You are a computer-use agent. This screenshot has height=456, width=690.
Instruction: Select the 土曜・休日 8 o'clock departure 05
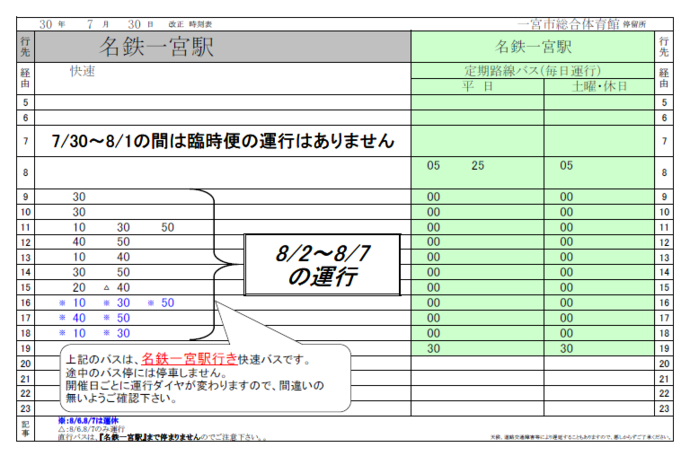click(x=566, y=166)
